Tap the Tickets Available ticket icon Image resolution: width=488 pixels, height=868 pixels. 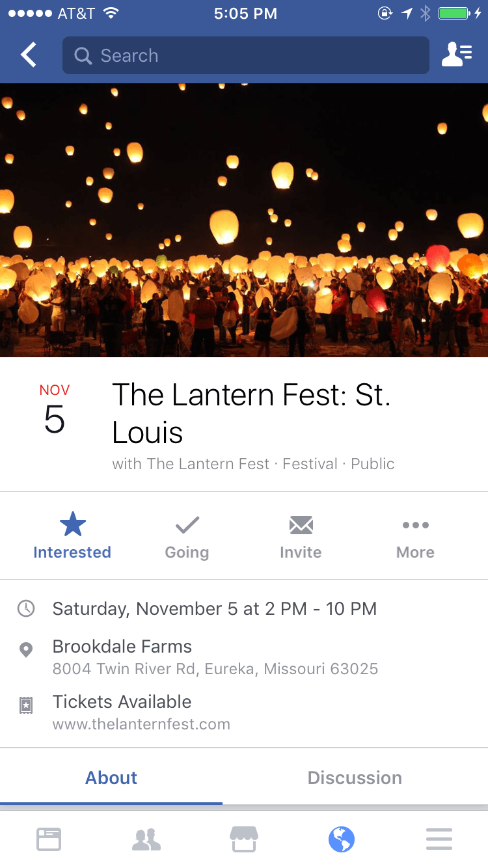[26, 705]
